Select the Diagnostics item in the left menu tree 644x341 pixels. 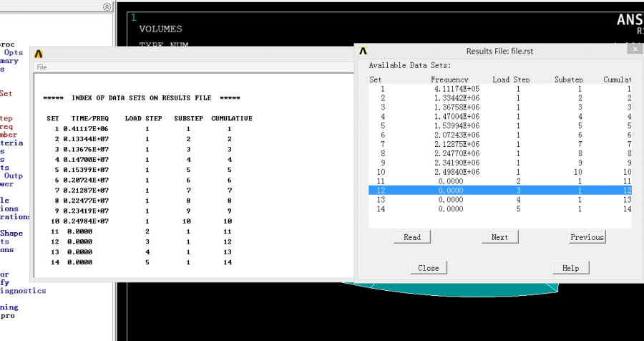[23, 291]
